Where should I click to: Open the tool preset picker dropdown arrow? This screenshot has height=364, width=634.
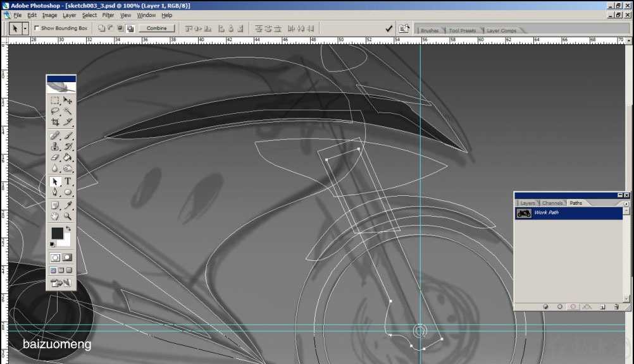(25, 28)
